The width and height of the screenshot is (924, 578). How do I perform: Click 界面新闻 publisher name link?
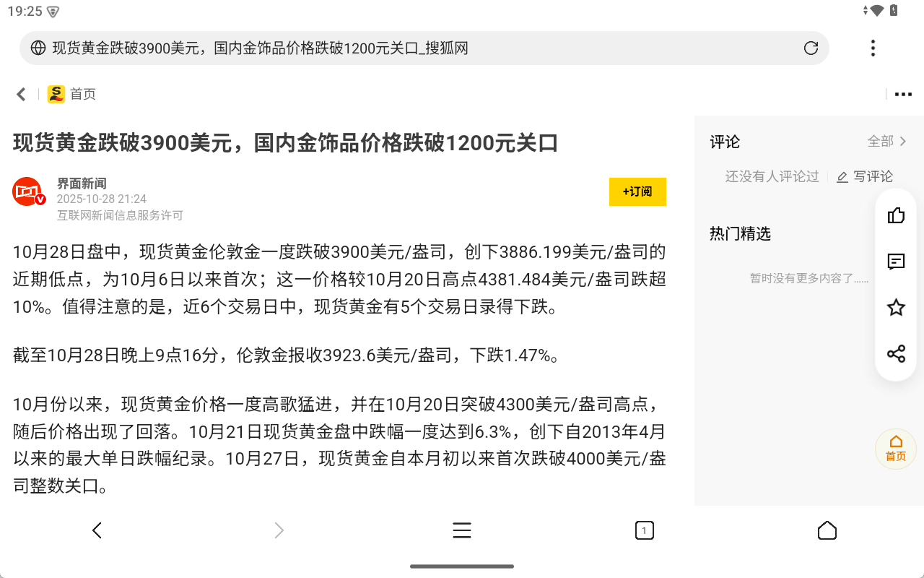pos(82,183)
